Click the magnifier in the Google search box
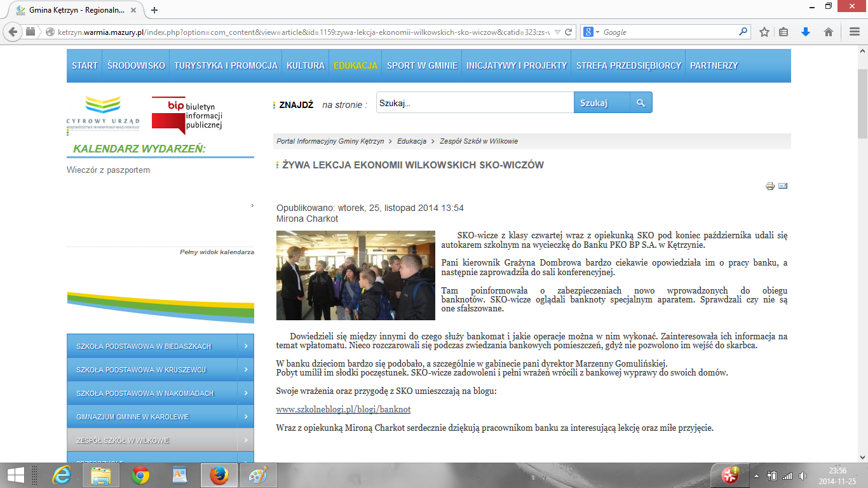Viewport: 868px width, 488px height. [743, 32]
